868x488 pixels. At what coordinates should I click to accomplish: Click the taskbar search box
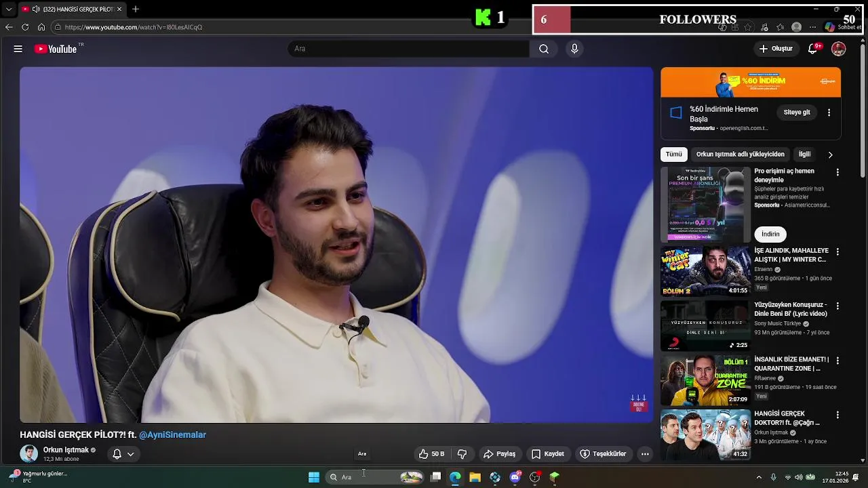tap(375, 477)
